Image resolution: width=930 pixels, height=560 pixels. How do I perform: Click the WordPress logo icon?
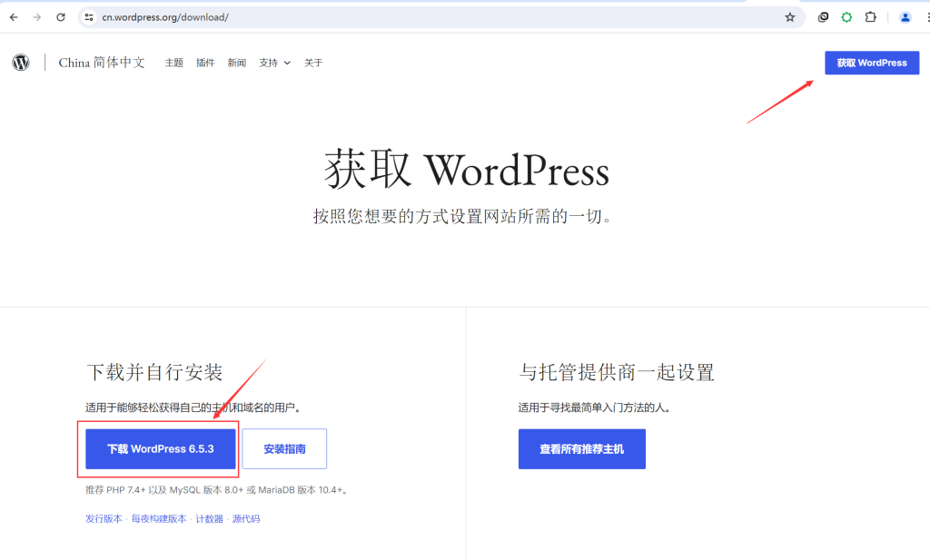21,63
